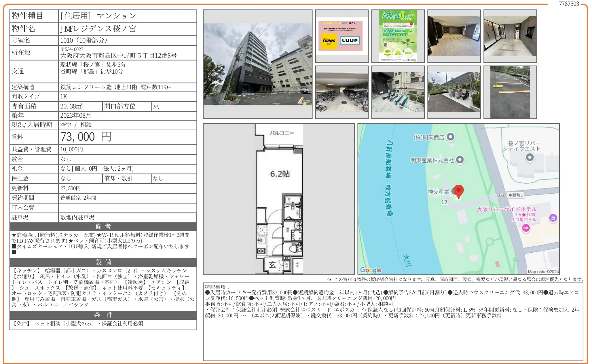592x364 pixels.
Task: Open the green 基本料金0円 flyer thumbnail
Action: click(398, 36)
